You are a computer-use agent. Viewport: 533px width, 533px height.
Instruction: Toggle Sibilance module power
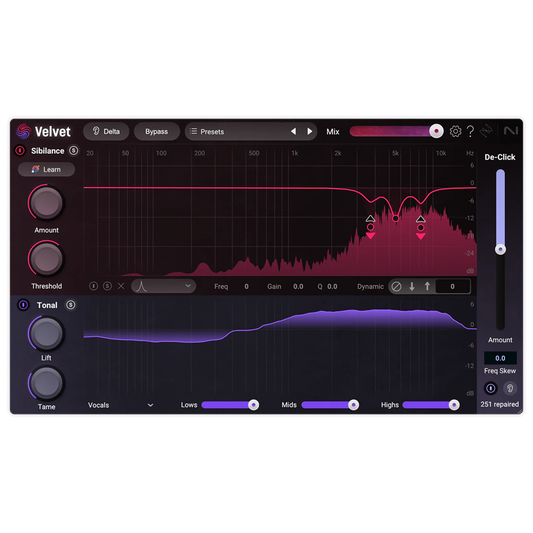[20, 151]
